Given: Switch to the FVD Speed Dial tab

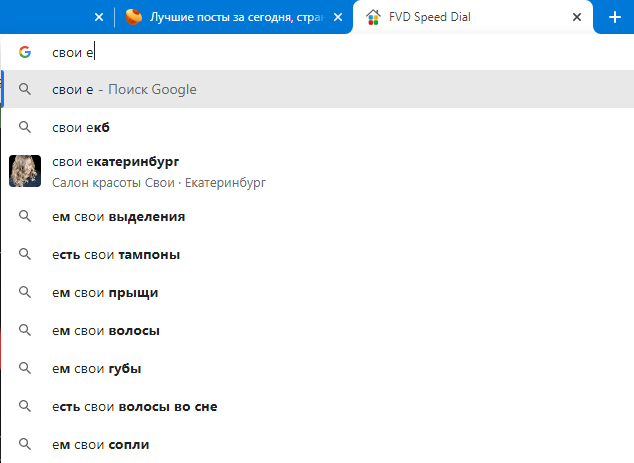Looking at the screenshot, I should [x=473, y=17].
